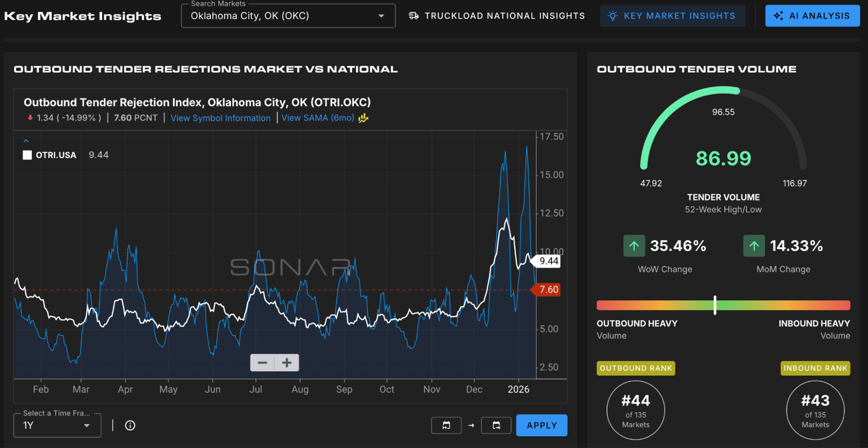Viewport: 868px width, 448px height.
Task: Toggle the OTRI.USA legend series box
Action: tap(27, 155)
